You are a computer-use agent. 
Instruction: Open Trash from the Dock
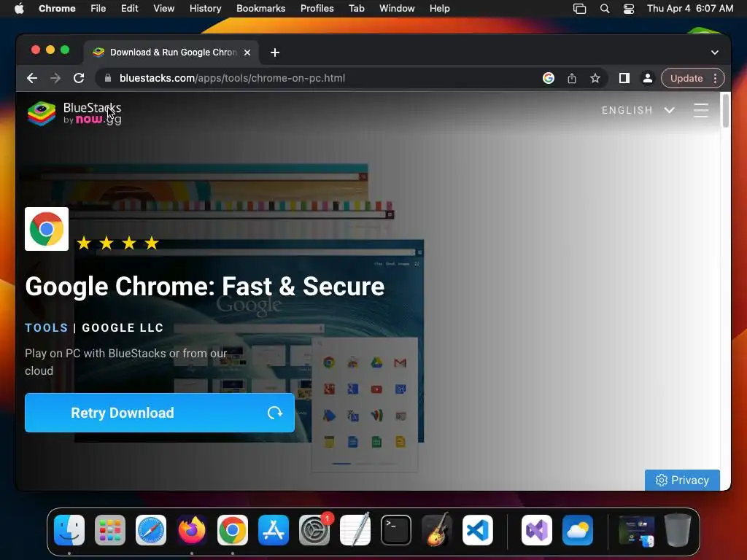coord(678,530)
